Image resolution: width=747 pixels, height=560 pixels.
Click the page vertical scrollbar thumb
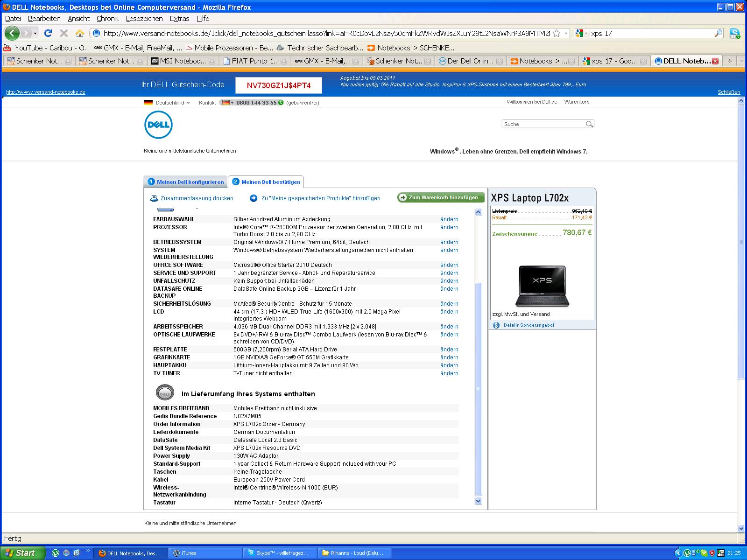(741, 242)
